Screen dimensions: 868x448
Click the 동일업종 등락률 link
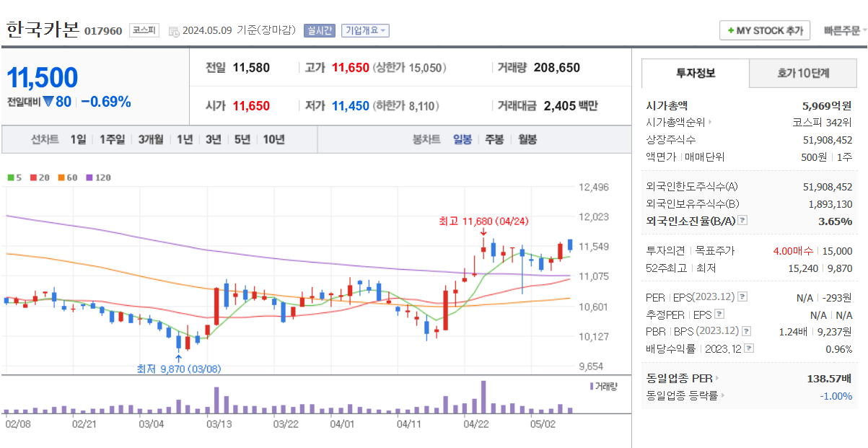click(682, 395)
